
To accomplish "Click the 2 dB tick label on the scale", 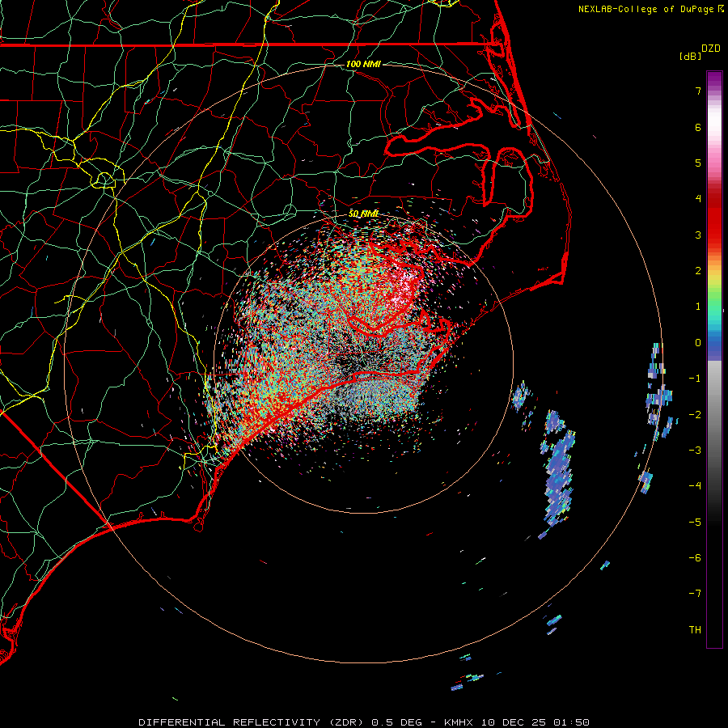I will coord(698,271).
